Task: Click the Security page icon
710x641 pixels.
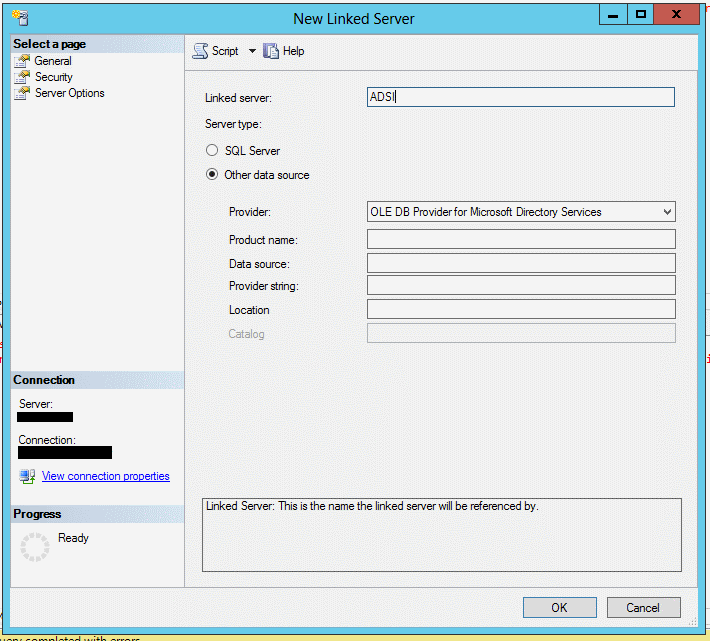Action: pos(23,77)
